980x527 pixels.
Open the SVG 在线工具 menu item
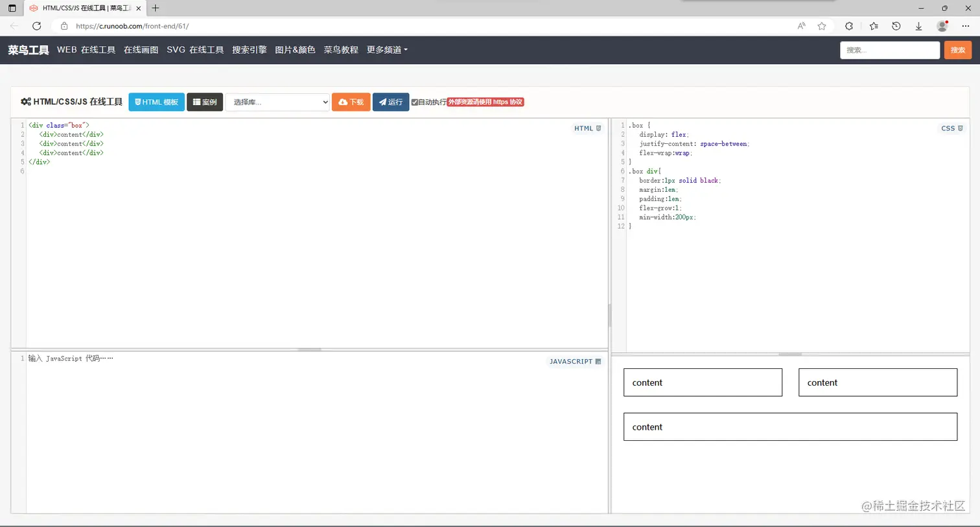[195, 50]
